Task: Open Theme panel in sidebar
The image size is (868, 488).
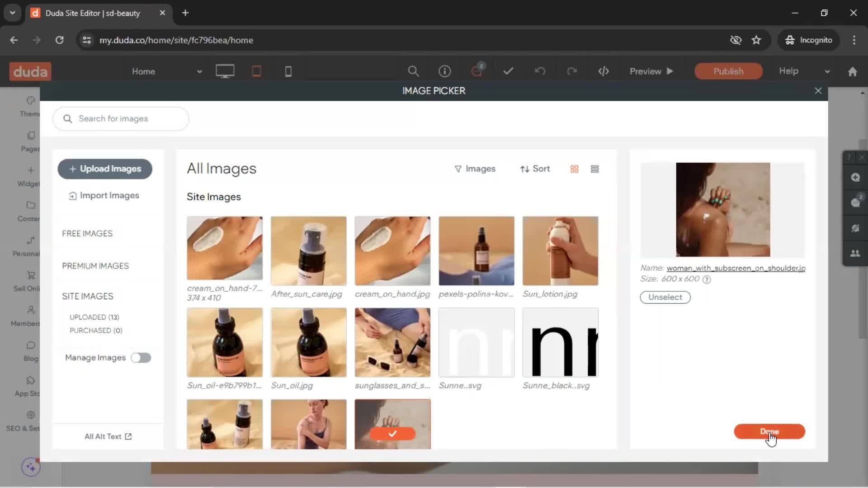Action: 30,106
